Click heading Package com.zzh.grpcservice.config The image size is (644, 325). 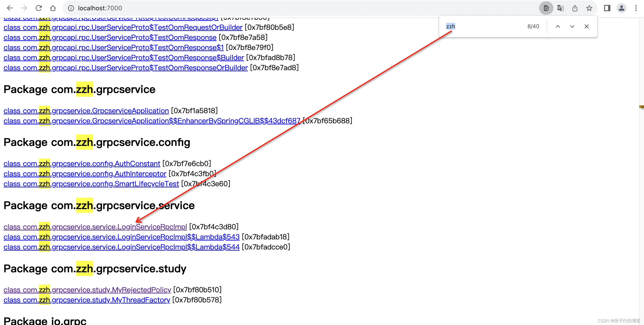[97, 142]
